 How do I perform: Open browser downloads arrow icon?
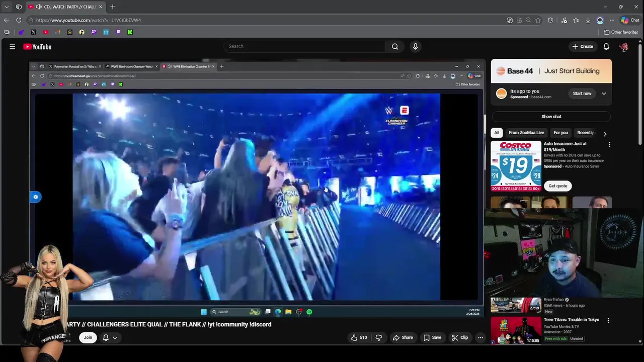588,20
